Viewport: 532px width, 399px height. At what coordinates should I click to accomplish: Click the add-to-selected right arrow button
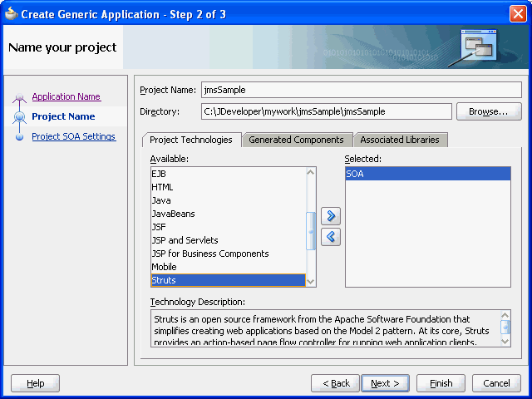tap(331, 216)
